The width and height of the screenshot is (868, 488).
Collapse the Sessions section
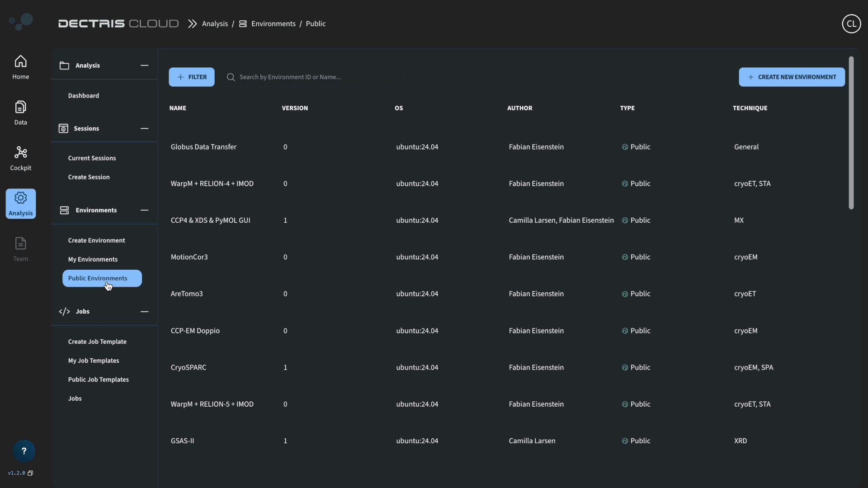pos(144,129)
